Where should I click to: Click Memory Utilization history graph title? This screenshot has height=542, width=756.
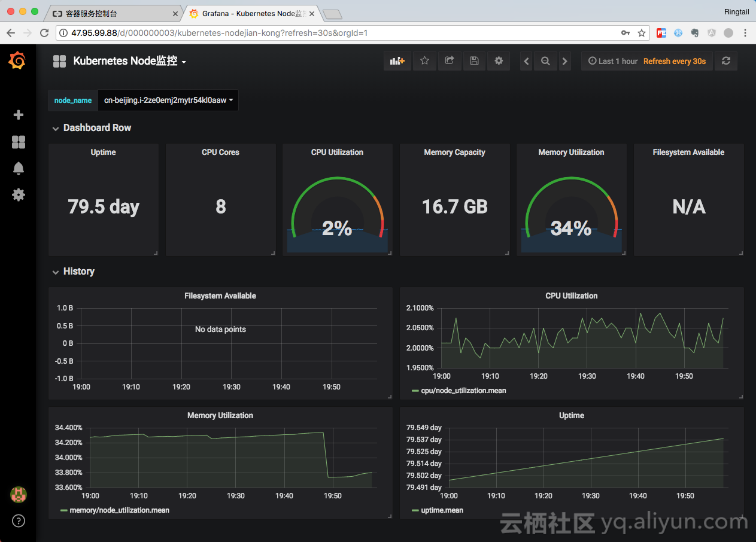(x=220, y=416)
